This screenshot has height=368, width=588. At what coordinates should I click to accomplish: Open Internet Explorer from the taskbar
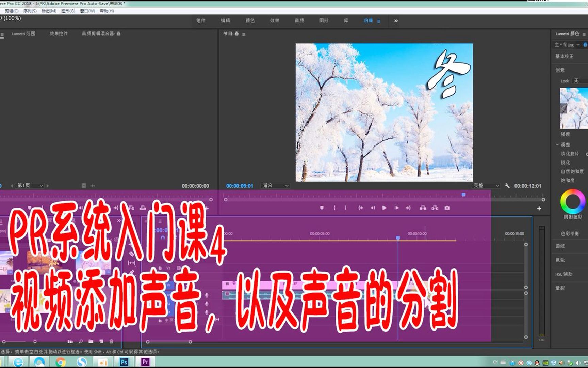click(x=18, y=362)
